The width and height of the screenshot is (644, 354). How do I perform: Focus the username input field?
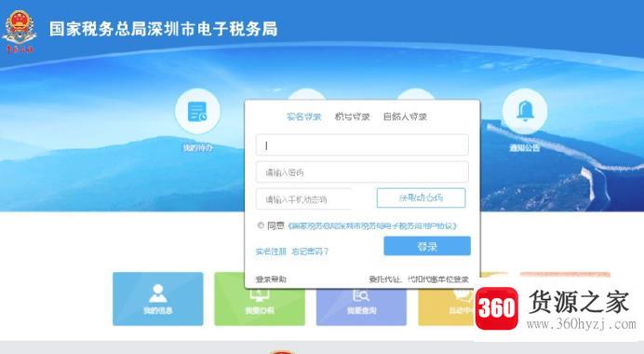(x=362, y=144)
